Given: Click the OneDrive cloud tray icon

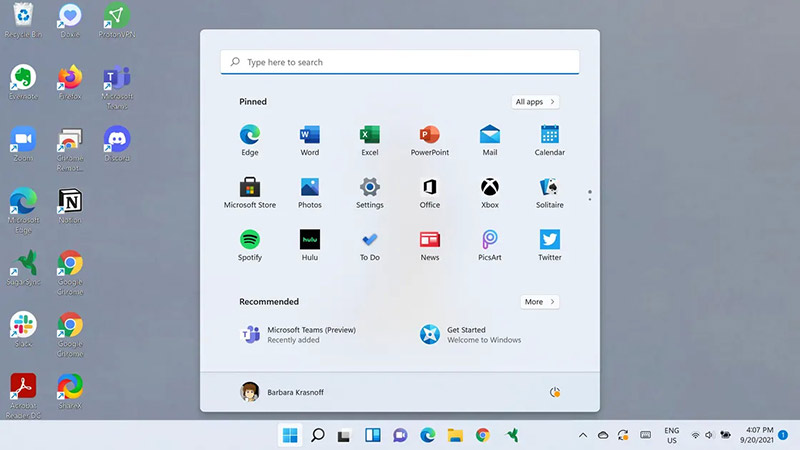Looking at the screenshot, I should coord(603,435).
